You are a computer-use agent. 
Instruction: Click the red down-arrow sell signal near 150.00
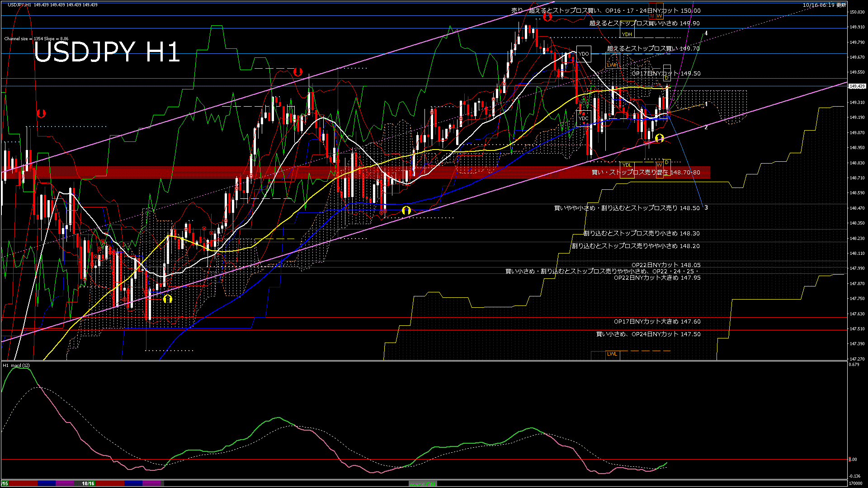coord(547,17)
